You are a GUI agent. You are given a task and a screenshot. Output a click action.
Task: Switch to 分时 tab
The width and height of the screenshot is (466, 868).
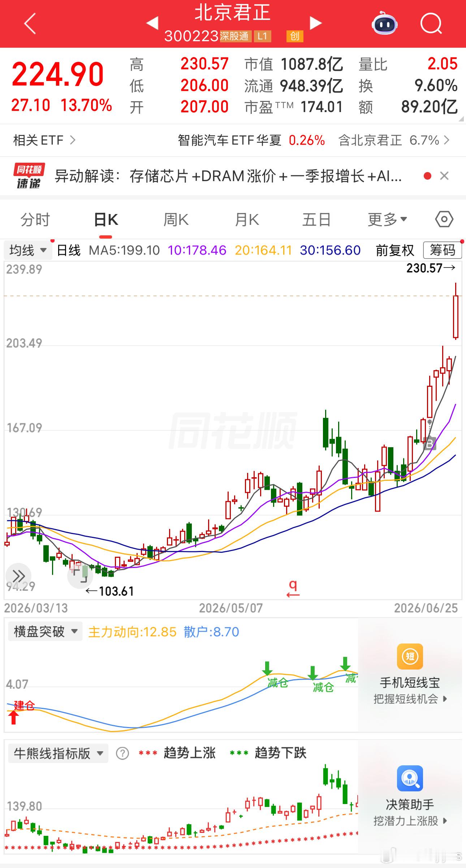point(35,219)
